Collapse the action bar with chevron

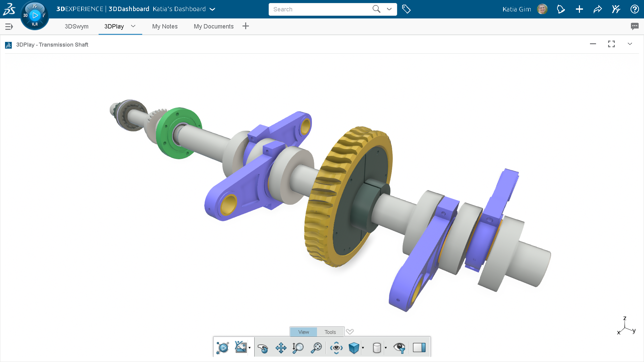point(350,331)
